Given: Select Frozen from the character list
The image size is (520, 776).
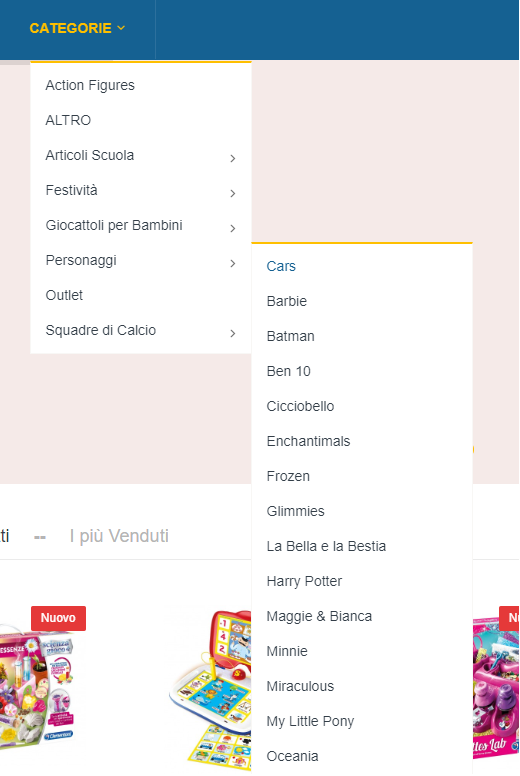Looking at the screenshot, I should click(288, 477).
